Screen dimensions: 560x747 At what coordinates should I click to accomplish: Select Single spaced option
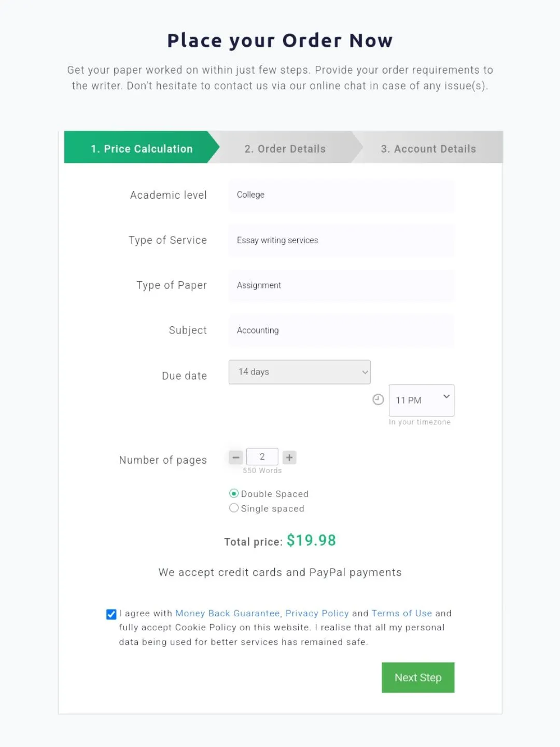[234, 508]
